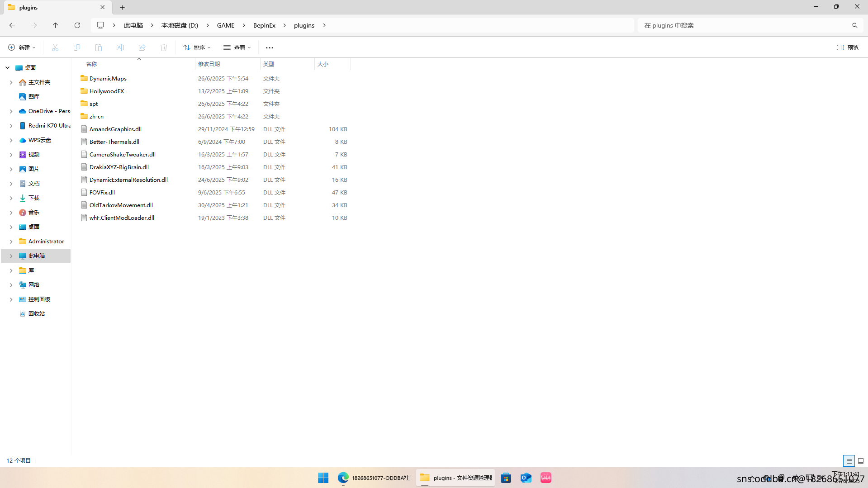Click the Delete trash icon
Viewport: 868px width, 488px height.
[164, 47]
